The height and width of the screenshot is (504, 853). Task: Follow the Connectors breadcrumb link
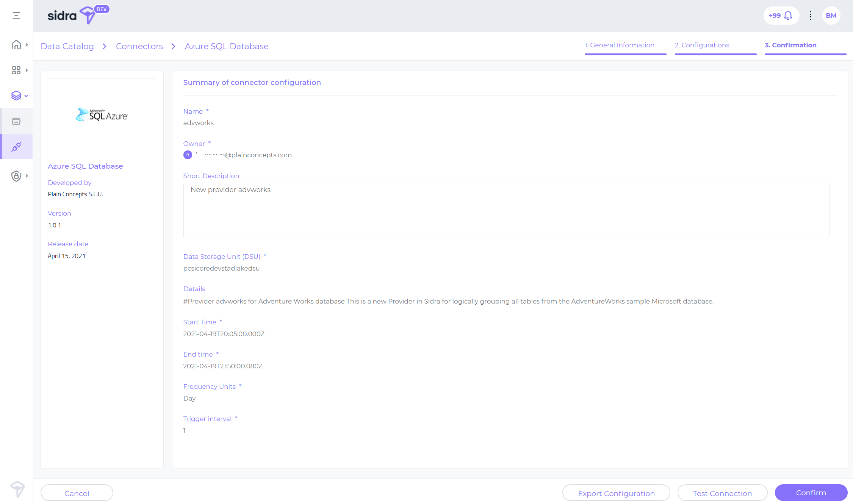click(139, 46)
